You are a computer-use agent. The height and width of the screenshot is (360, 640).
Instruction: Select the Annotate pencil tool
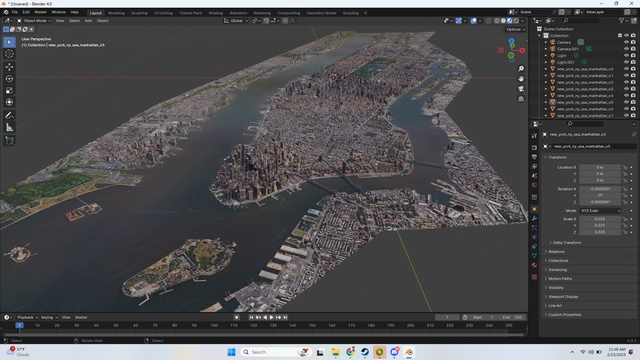(x=9, y=116)
